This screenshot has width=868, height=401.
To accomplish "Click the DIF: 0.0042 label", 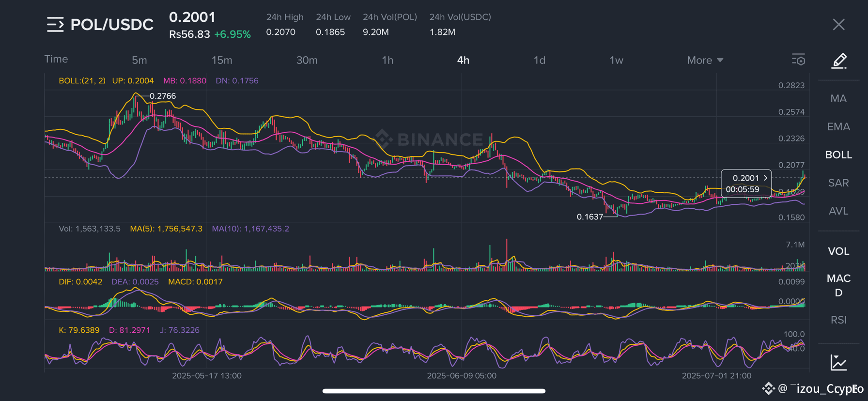I will point(80,282).
